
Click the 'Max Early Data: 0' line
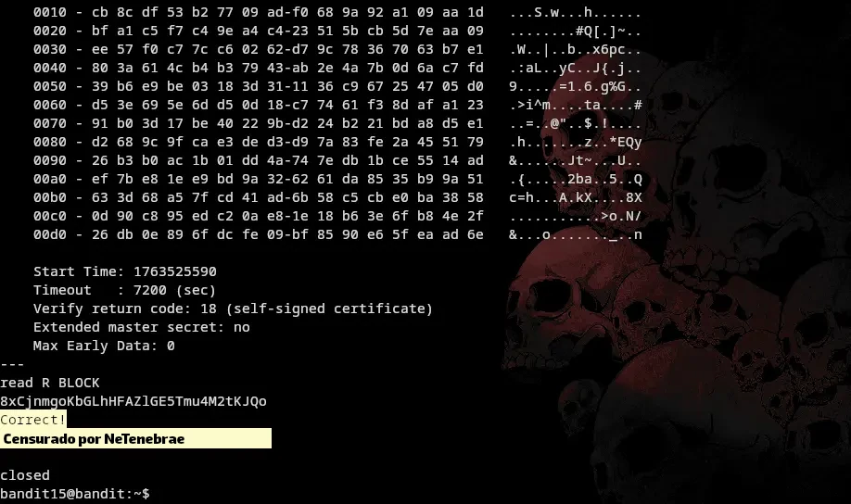pyautogui.click(x=104, y=346)
